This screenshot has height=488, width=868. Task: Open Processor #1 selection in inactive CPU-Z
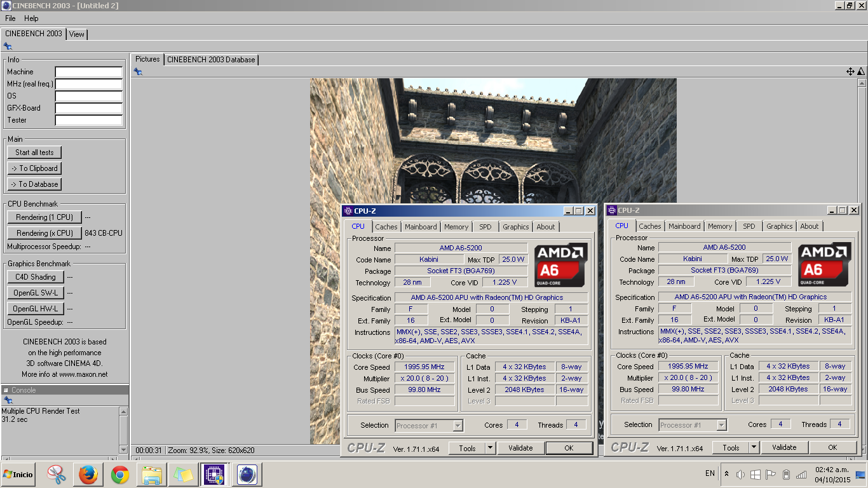click(693, 425)
